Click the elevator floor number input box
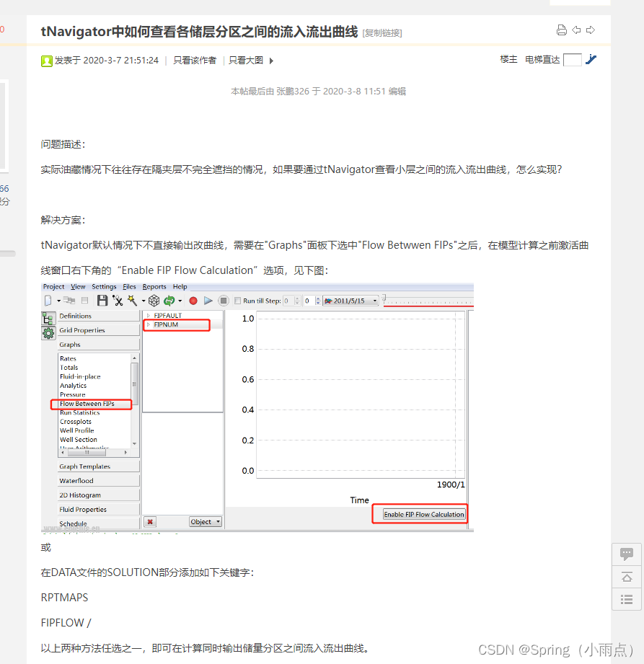Image resolution: width=644 pixels, height=664 pixels. pos(572,60)
